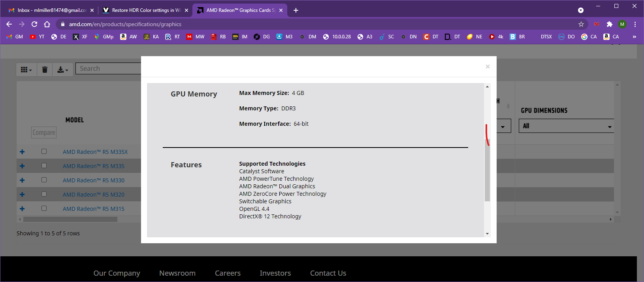Expand row for AMD Radeon R5 M335
This screenshot has height=282, width=644.
[22, 166]
